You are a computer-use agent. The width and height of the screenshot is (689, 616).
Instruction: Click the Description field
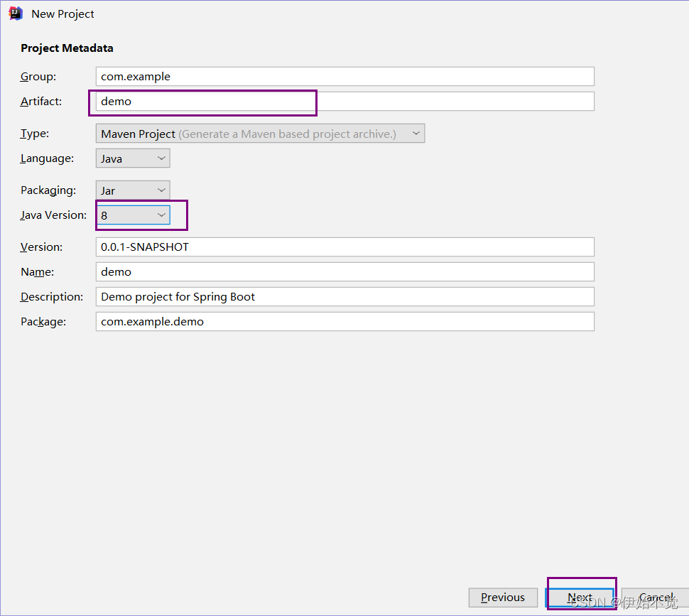(345, 296)
